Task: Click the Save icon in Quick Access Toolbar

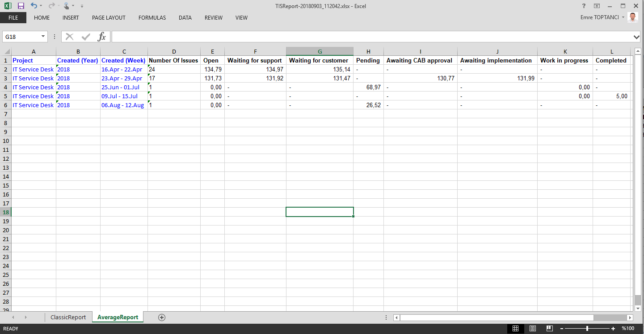Action: click(x=21, y=6)
